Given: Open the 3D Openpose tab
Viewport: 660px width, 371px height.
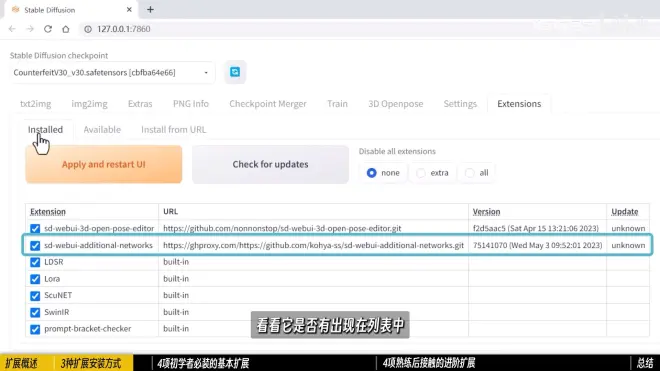Looking at the screenshot, I should [x=396, y=104].
